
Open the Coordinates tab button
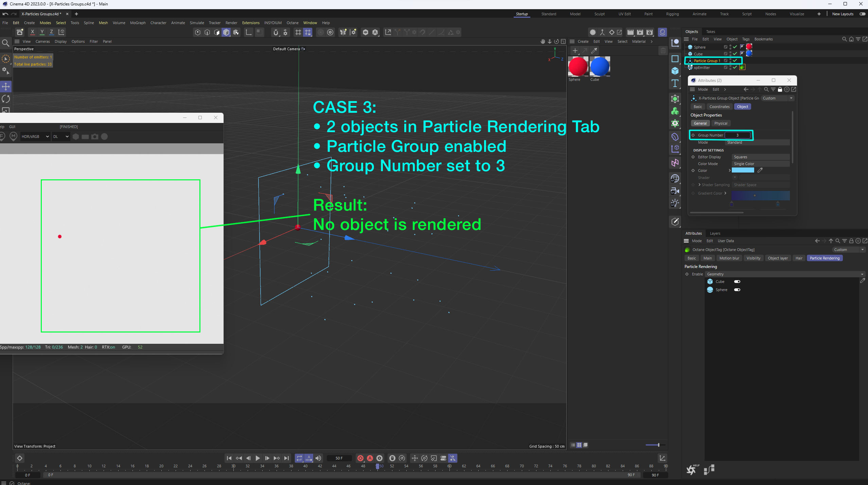(719, 107)
